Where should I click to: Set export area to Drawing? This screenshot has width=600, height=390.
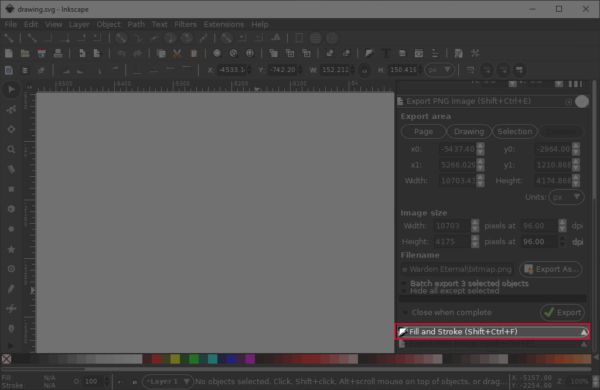[469, 132]
